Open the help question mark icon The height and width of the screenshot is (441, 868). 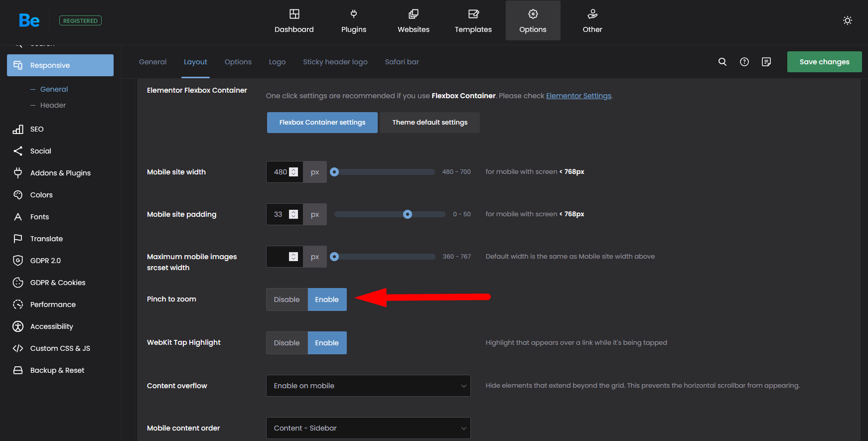[x=744, y=62]
